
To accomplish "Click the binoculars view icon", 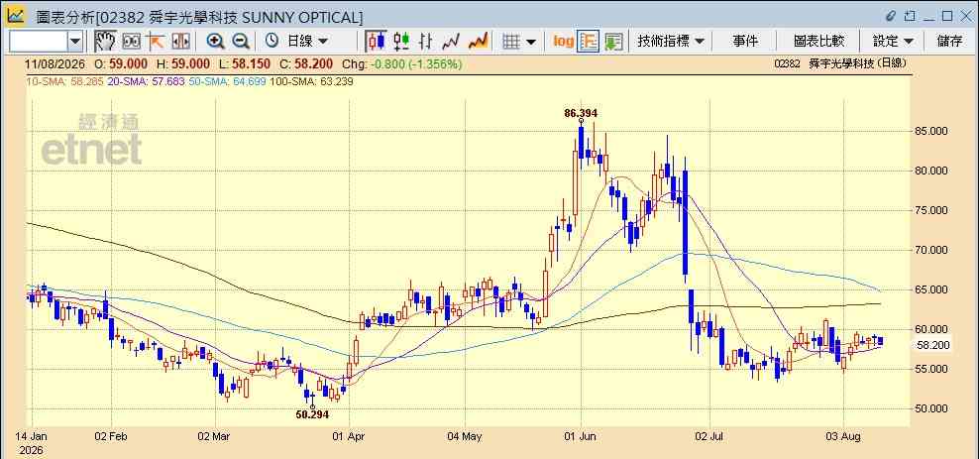I will [131, 42].
